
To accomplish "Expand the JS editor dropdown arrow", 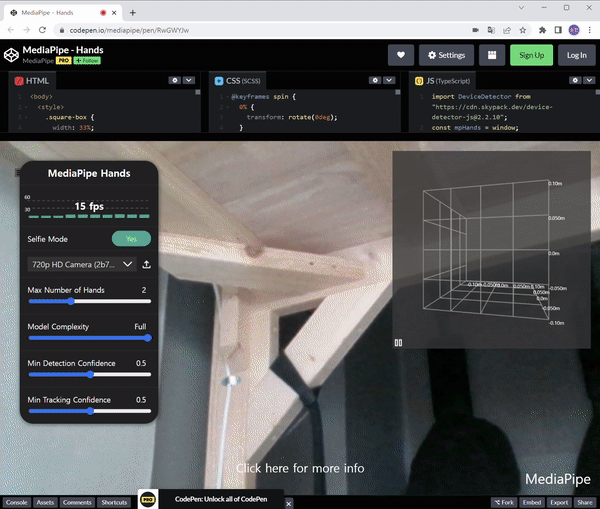I will 589,80.
